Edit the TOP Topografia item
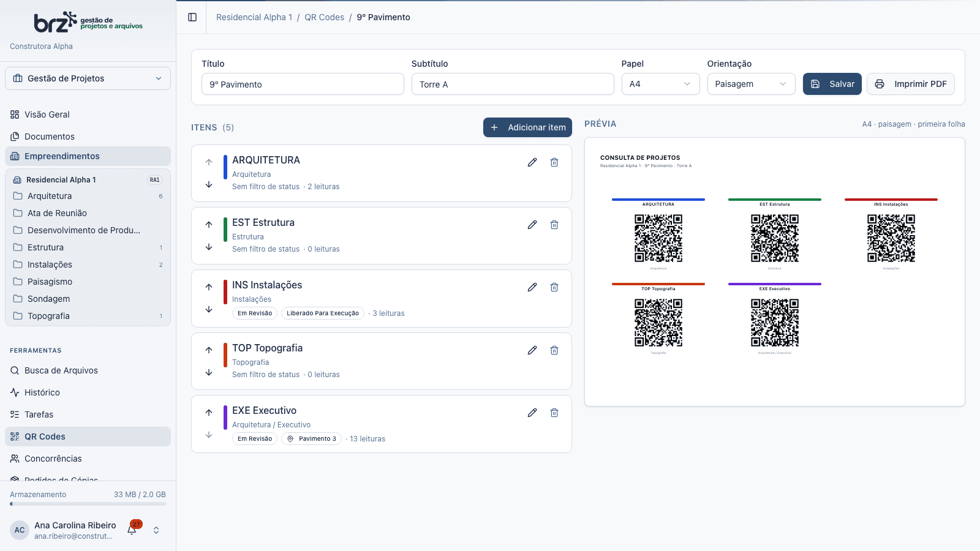Screen dimensions: 980x551 coord(532,350)
